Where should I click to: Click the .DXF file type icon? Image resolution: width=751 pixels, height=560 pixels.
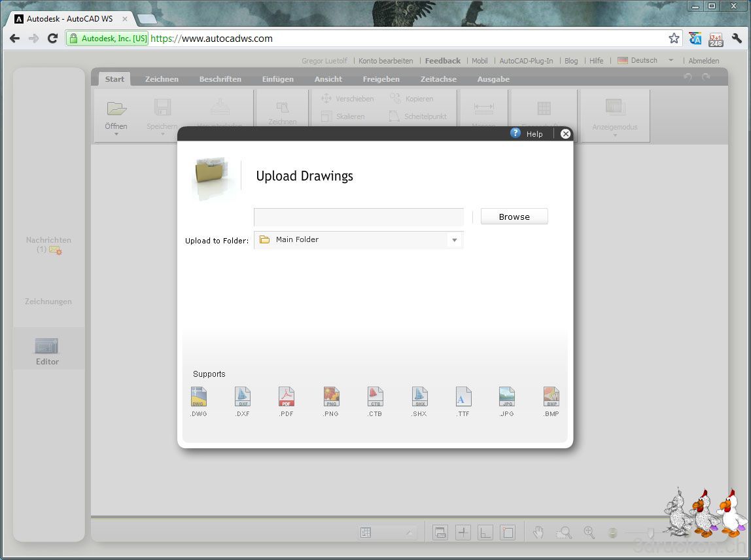(243, 396)
